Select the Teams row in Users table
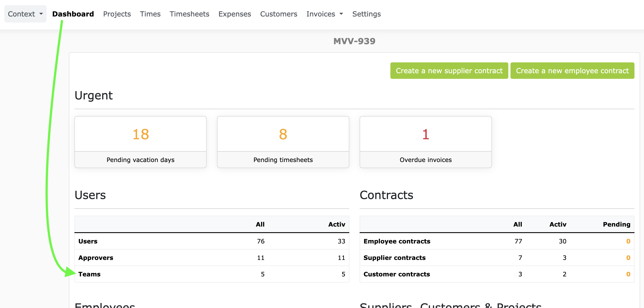 pos(89,274)
